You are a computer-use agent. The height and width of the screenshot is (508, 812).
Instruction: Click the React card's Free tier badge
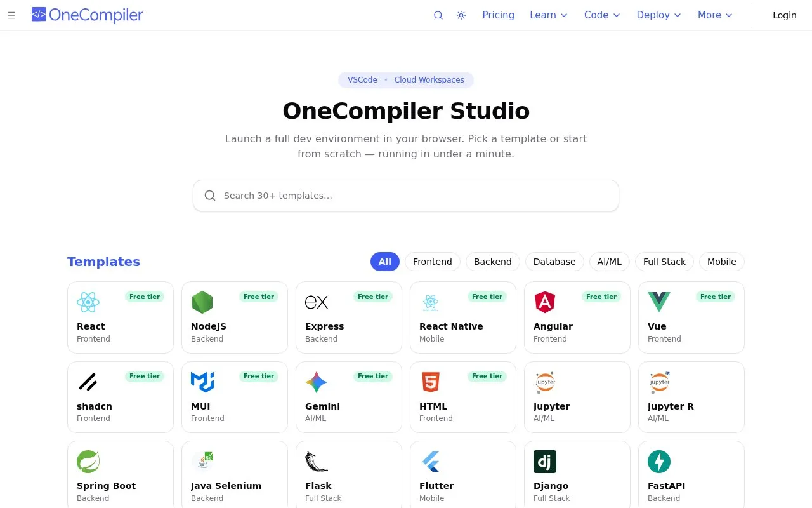coord(145,297)
